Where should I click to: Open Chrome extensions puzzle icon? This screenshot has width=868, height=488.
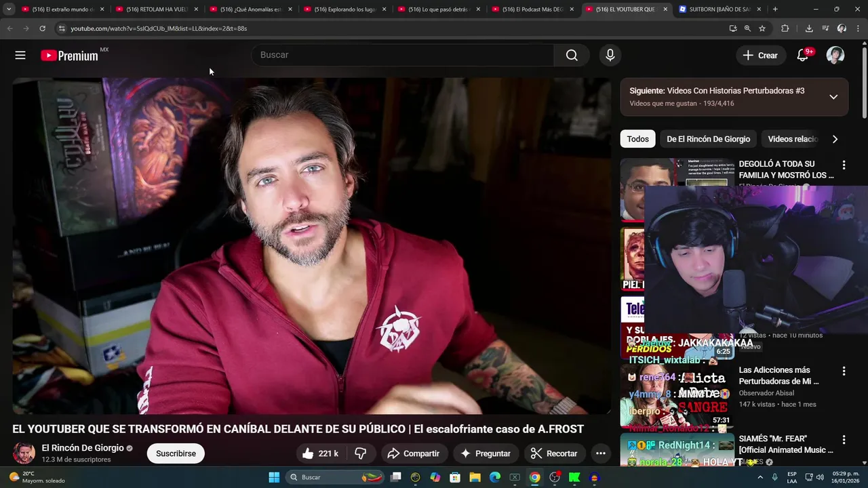(x=785, y=28)
